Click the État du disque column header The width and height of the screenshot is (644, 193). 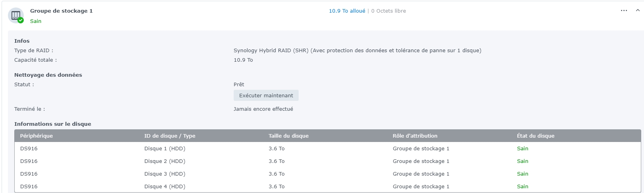[x=535, y=136]
